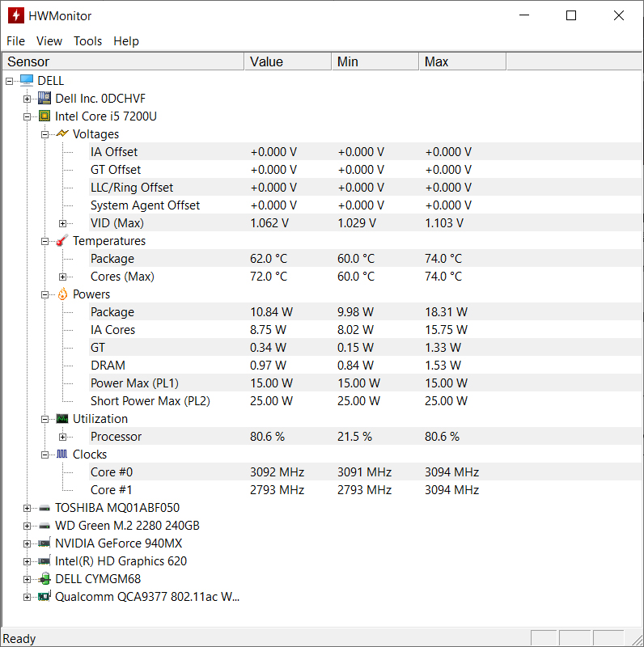Screen dimensions: 644x647
Task: Click the Sensor column header
Action: [123, 61]
